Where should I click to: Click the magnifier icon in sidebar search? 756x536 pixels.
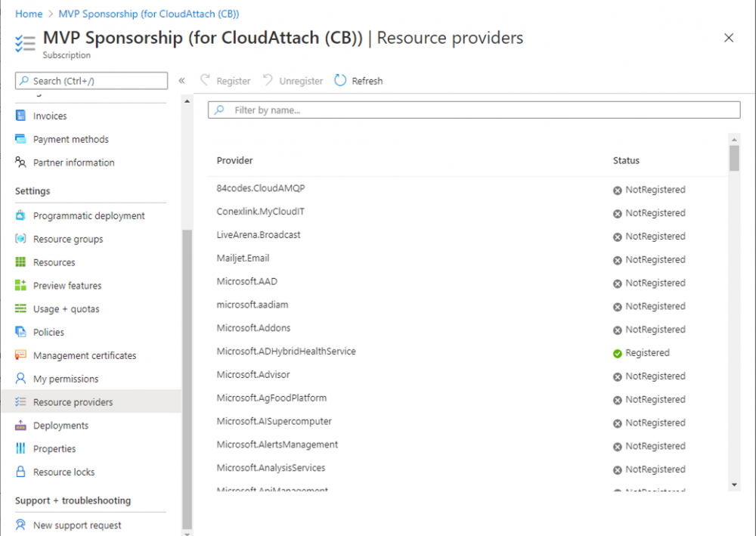pyautogui.click(x=23, y=80)
